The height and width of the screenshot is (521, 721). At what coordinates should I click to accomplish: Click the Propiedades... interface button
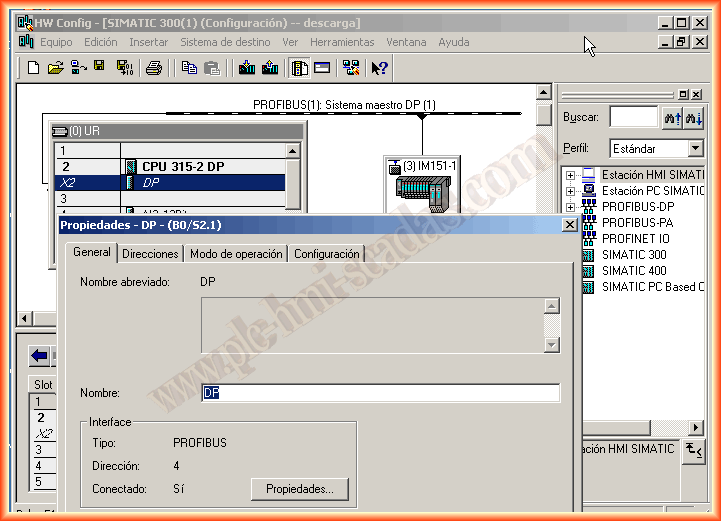pos(299,489)
